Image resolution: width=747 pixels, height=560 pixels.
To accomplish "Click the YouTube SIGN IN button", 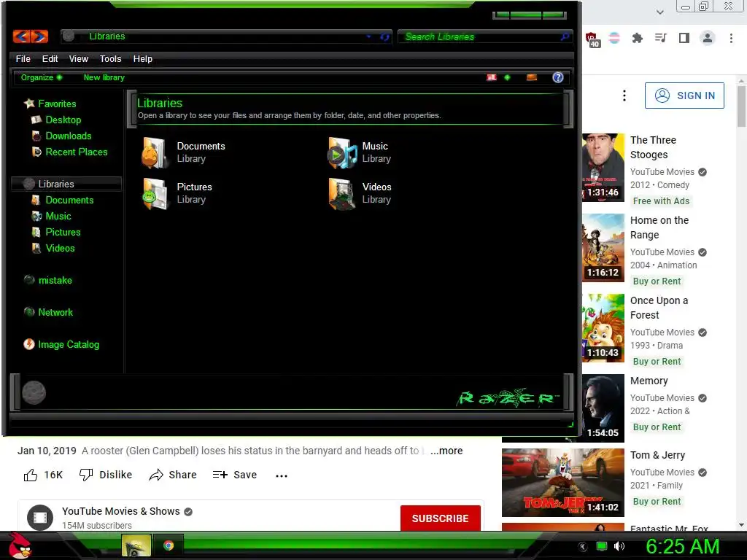I will [x=684, y=96].
